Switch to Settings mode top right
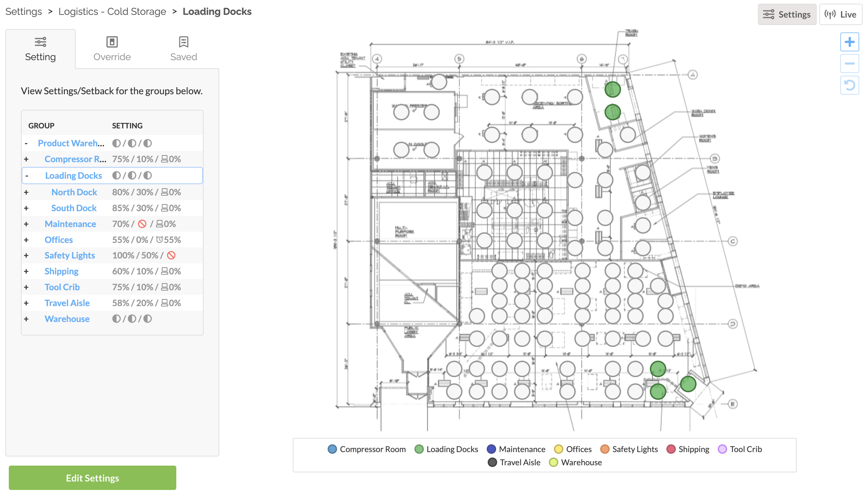Image resolution: width=868 pixels, height=494 pixels. point(787,14)
